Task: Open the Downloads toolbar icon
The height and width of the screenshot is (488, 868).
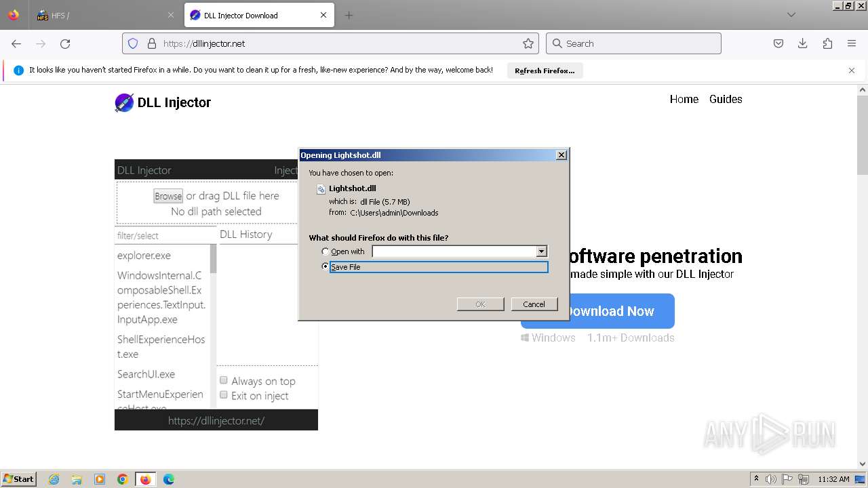Action: tap(803, 43)
